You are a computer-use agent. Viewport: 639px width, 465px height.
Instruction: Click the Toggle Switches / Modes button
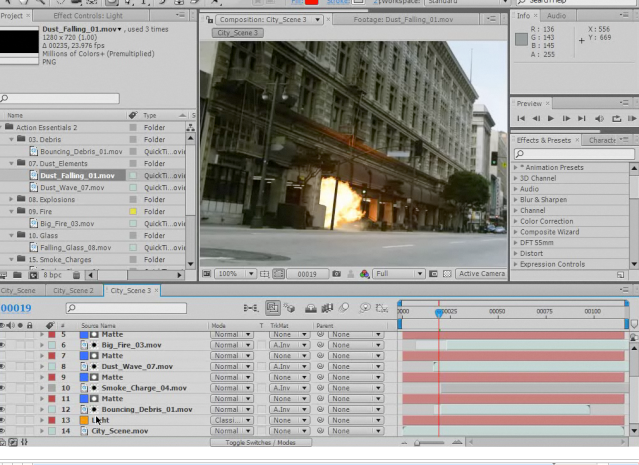(x=260, y=443)
